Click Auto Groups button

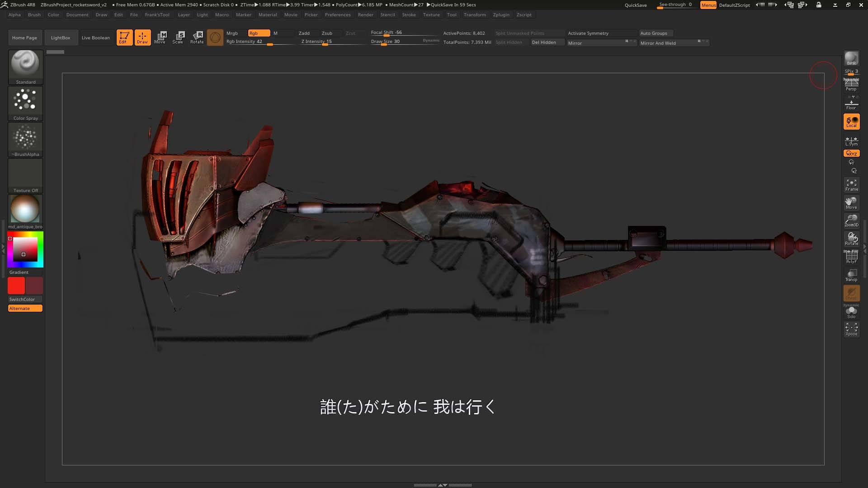pos(656,33)
